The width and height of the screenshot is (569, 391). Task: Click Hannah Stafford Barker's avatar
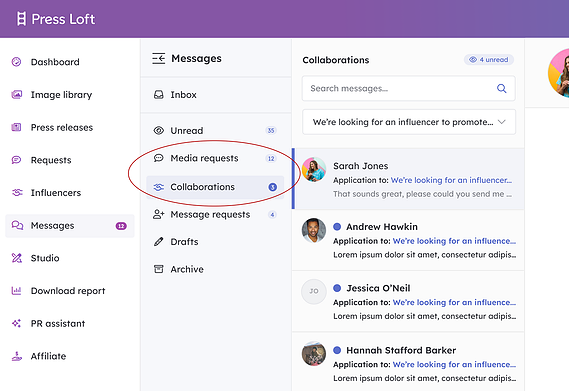click(x=314, y=353)
